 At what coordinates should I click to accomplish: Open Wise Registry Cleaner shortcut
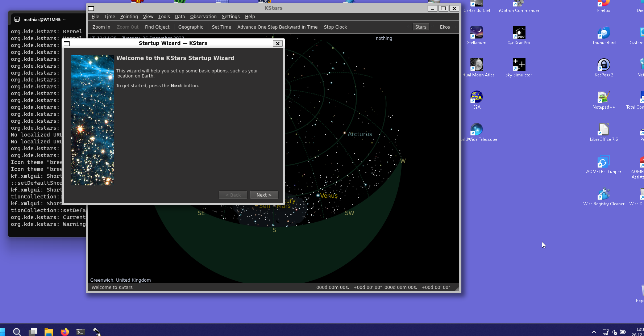tap(604, 197)
